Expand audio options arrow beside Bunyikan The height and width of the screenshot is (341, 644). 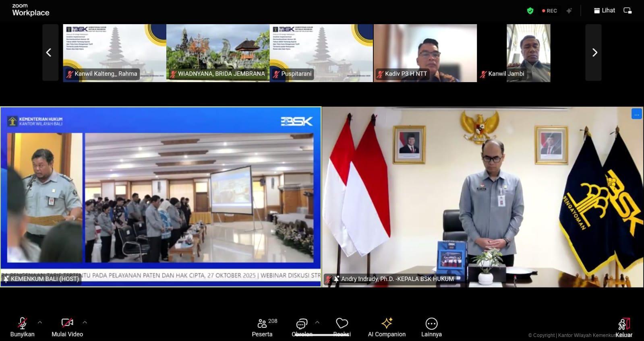point(40,322)
